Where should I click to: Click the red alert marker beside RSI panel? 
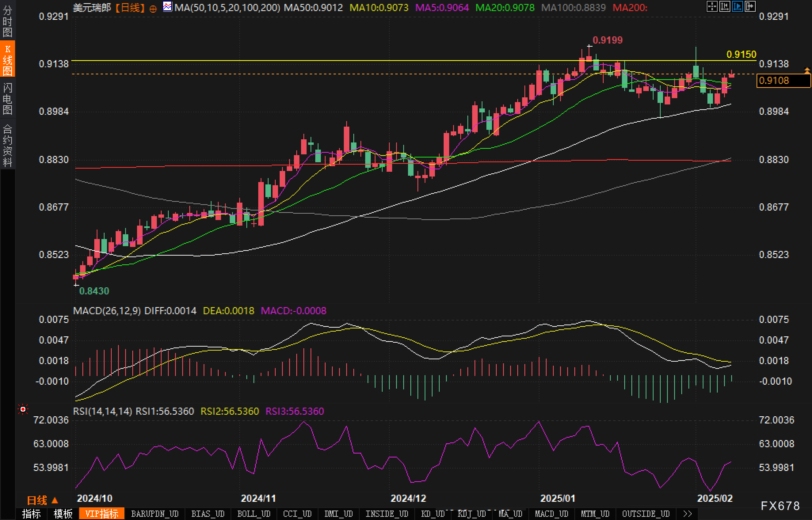tap(23, 409)
